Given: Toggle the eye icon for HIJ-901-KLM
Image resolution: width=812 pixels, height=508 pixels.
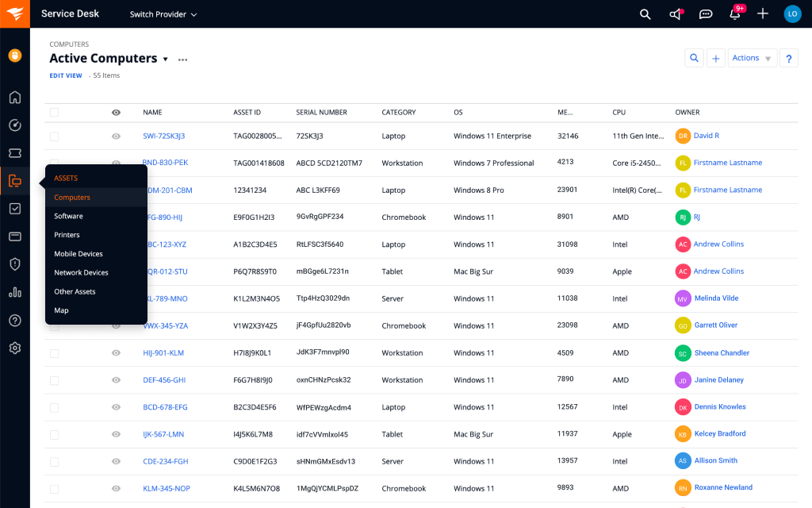Looking at the screenshot, I should coord(117,352).
